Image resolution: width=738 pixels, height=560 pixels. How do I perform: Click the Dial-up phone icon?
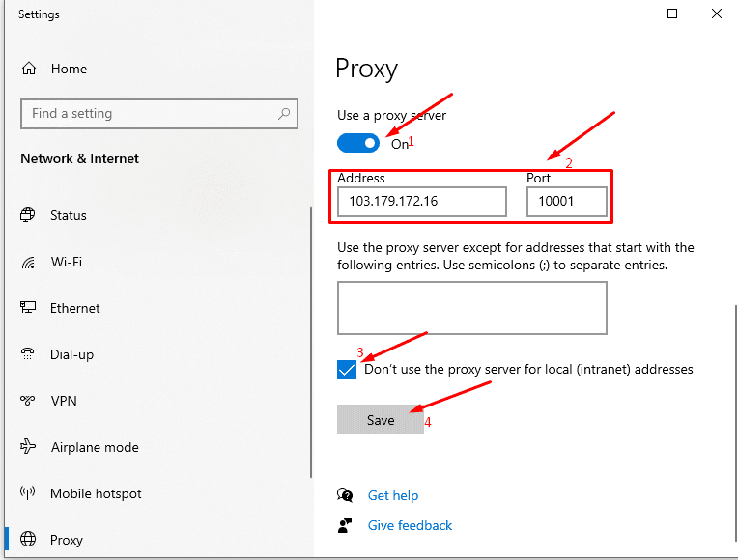pyautogui.click(x=28, y=354)
